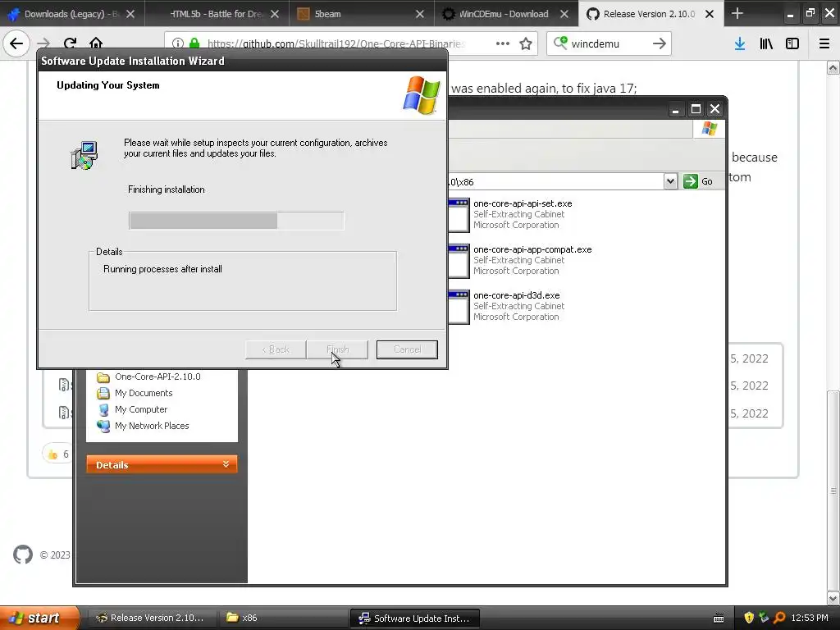Viewport: 840px width, 630px height.
Task: Switch to Downloads (Legacy) tab
Action: pos(72,14)
